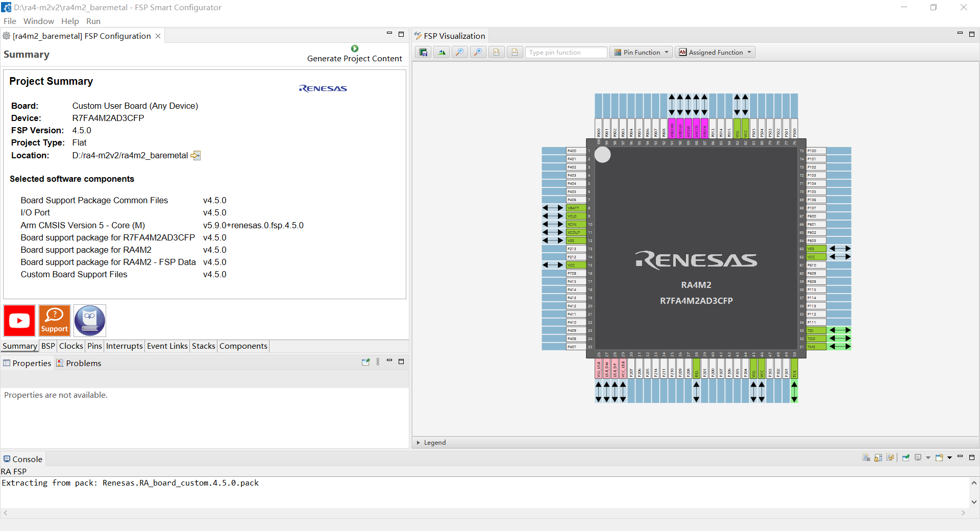Image resolution: width=980 pixels, height=531 pixels.
Task: Open Properties view menu dots
Action: click(x=378, y=362)
